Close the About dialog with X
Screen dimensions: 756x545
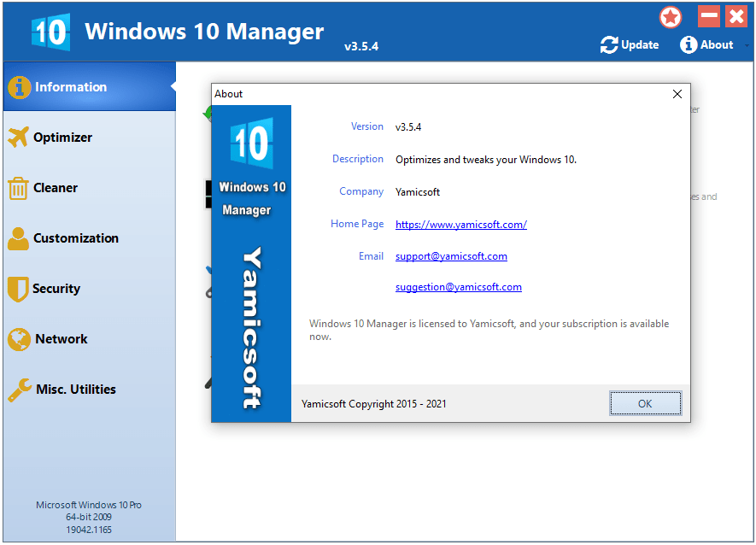677,94
